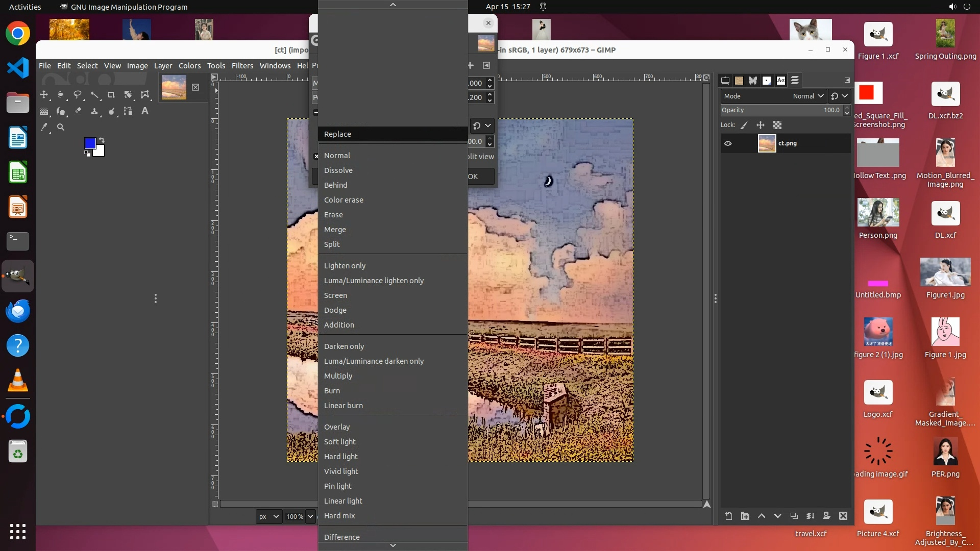Viewport: 980px width, 551px height.
Task: Select the Zoom magnifier tool
Action: (61, 128)
